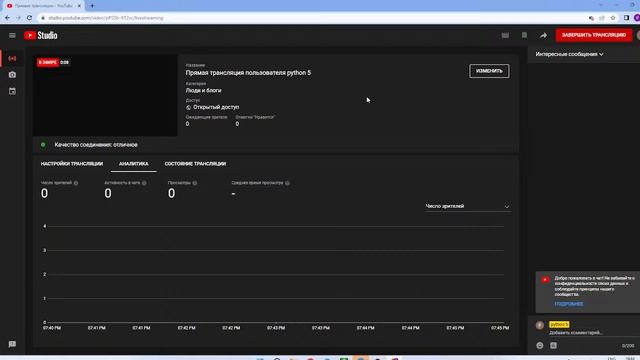Open the emoji picker in chat box
640x360 pixels.
pos(540,346)
